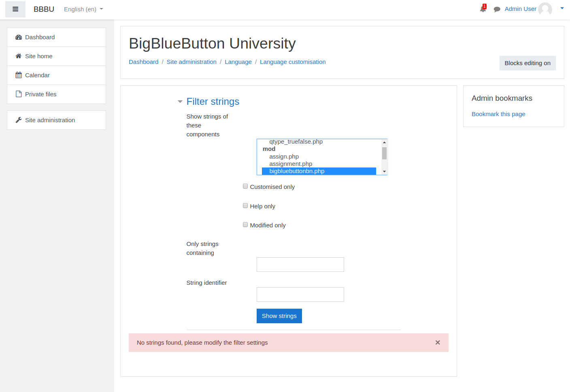Click the Blocks editing on button
Image resolution: width=570 pixels, height=392 pixels.
527,63
